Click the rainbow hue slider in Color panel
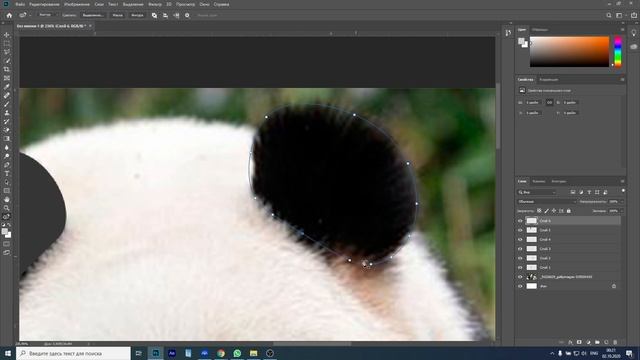Viewport: 640px width, 360px height. tap(618, 51)
